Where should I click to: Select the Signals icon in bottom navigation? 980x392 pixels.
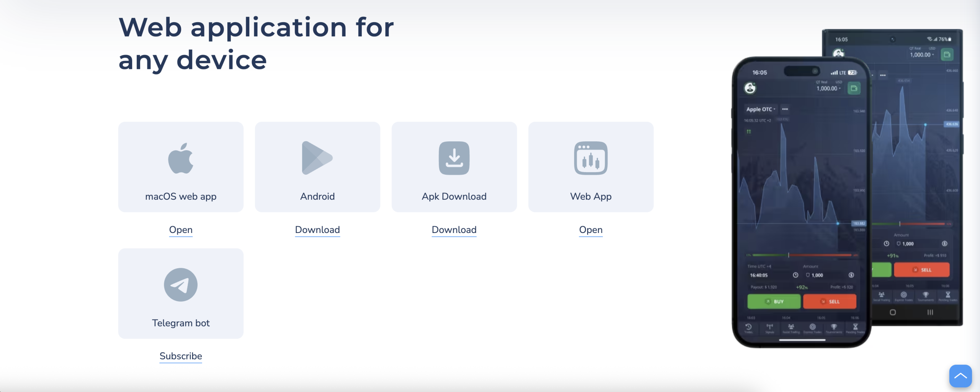(769, 327)
